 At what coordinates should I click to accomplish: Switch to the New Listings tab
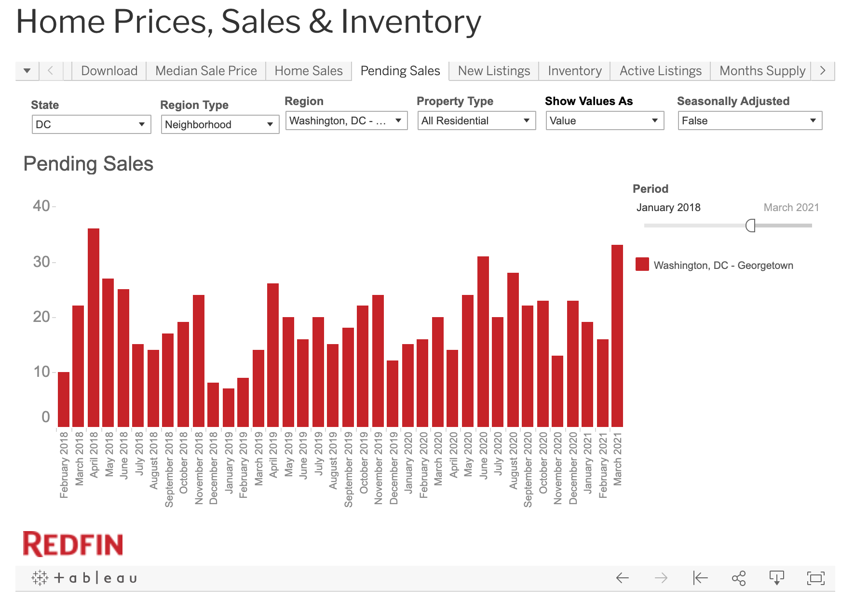tap(494, 71)
